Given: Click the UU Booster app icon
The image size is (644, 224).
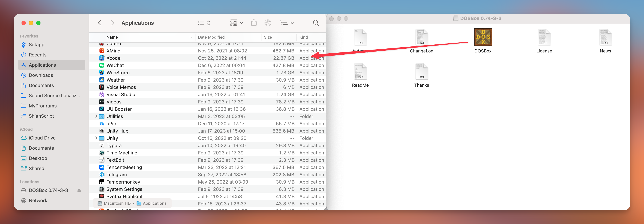Looking at the screenshot, I should coord(102,109).
